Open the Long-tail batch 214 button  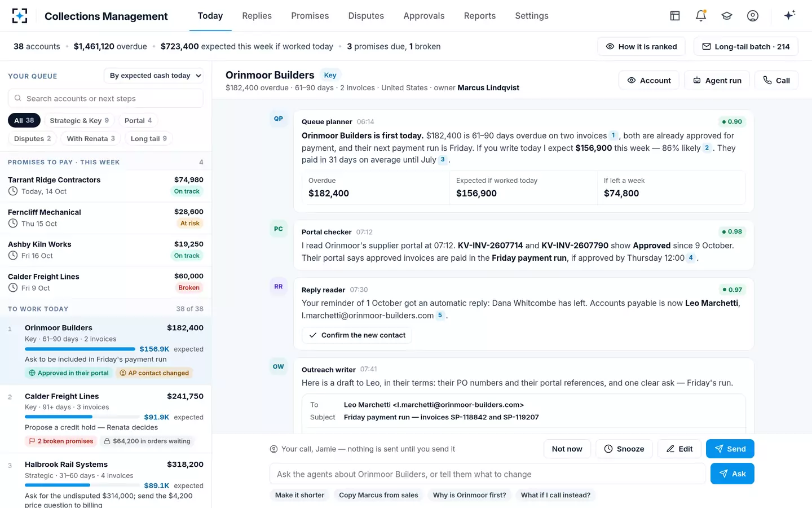pyautogui.click(x=746, y=46)
